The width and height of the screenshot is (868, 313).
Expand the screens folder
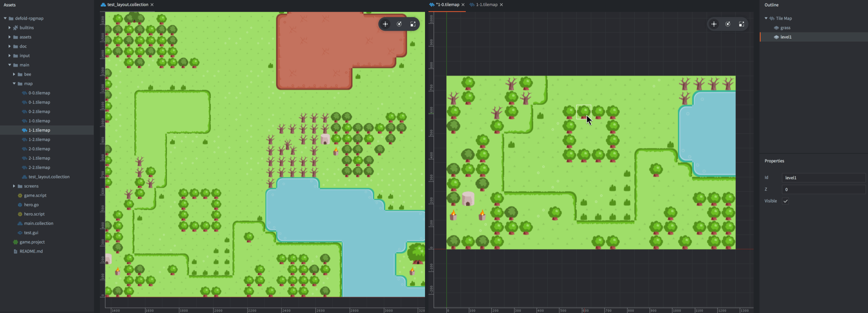click(x=14, y=186)
